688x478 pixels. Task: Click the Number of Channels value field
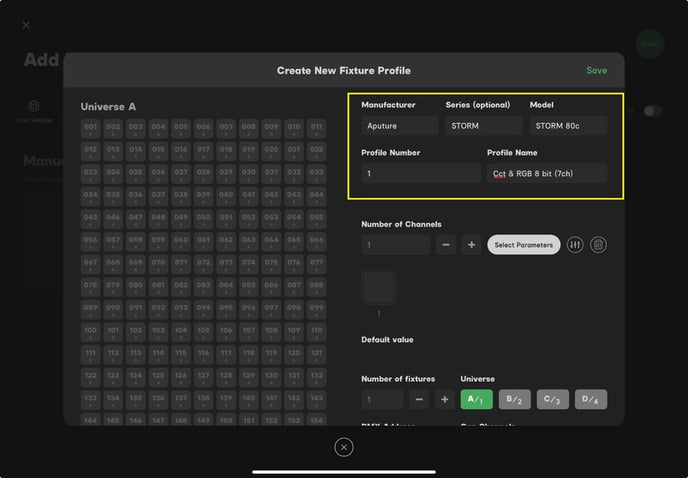pos(396,245)
